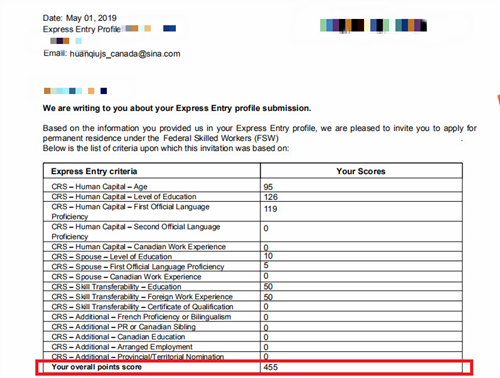
Task: Click the Spouse – Level of Education score 10
Action: 268,256
